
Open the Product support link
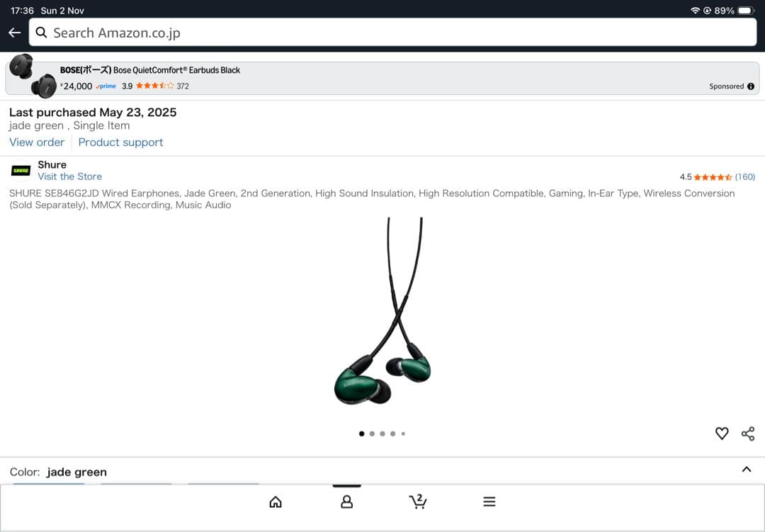click(x=120, y=142)
